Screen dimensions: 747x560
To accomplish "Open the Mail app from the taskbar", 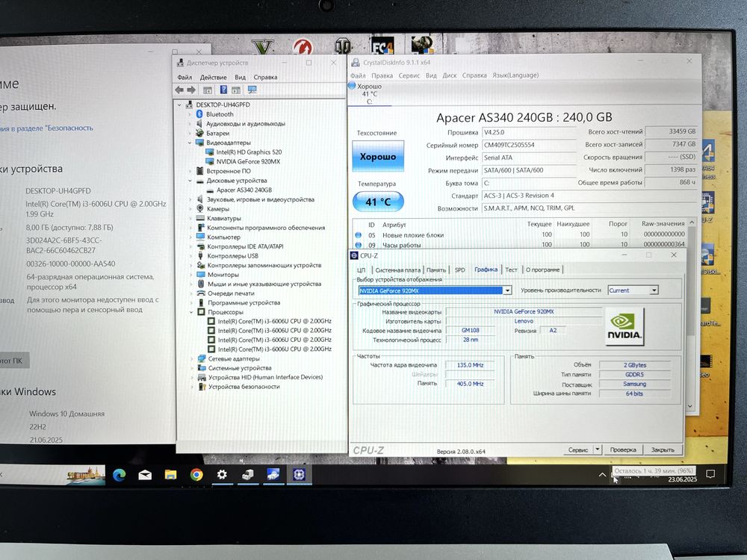I will click(x=145, y=475).
